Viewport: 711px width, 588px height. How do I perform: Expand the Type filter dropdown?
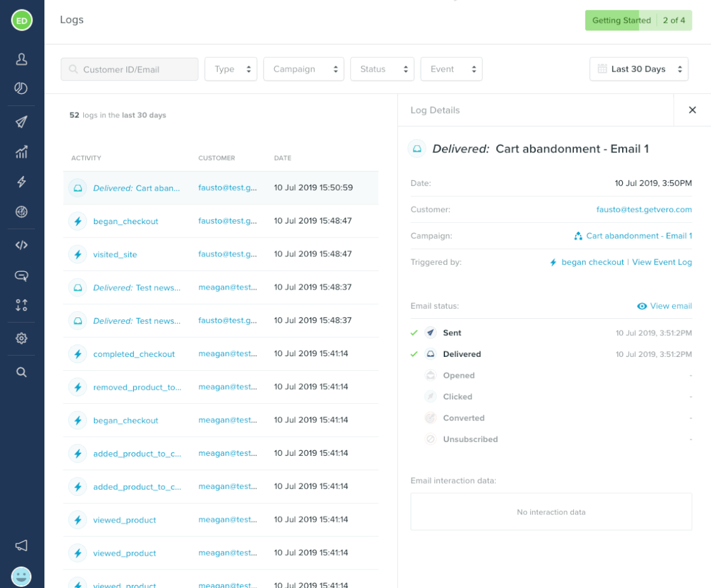point(230,69)
